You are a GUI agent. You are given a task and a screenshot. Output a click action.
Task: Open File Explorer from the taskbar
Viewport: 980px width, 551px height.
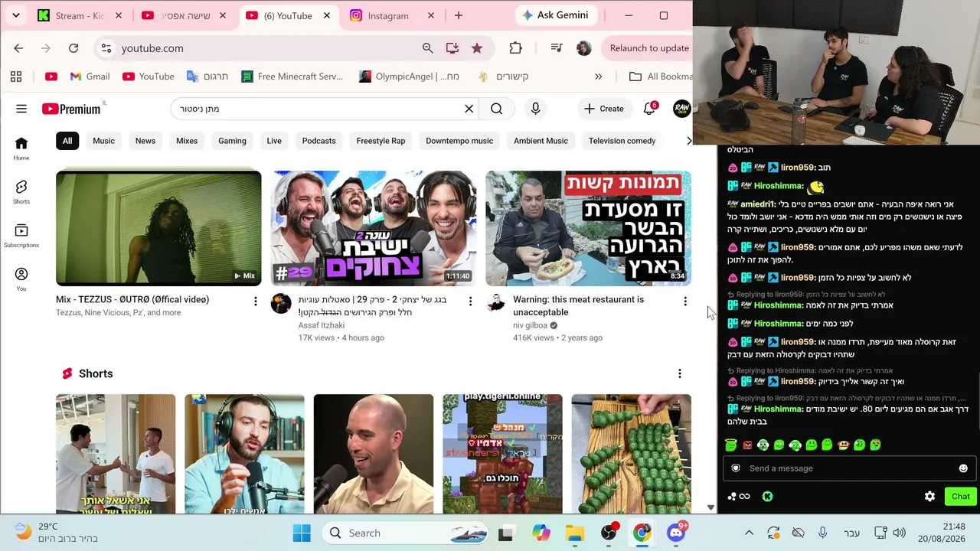pyautogui.click(x=574, y=533)
